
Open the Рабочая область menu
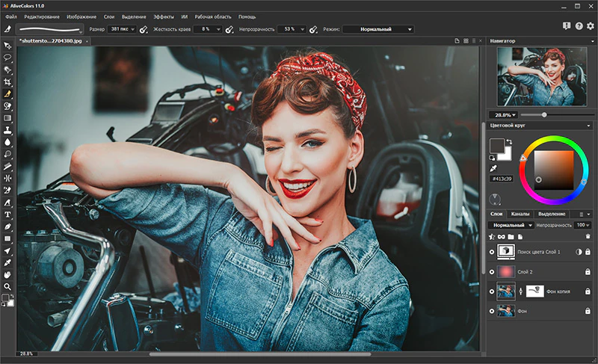[x=213, y=16]
